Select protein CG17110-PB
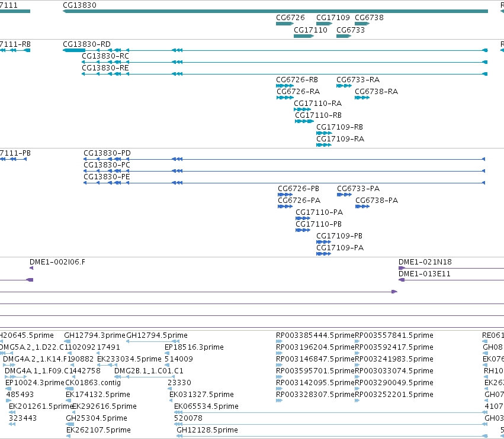This screenshot has height=439, width=504. (x=303, y=230)
